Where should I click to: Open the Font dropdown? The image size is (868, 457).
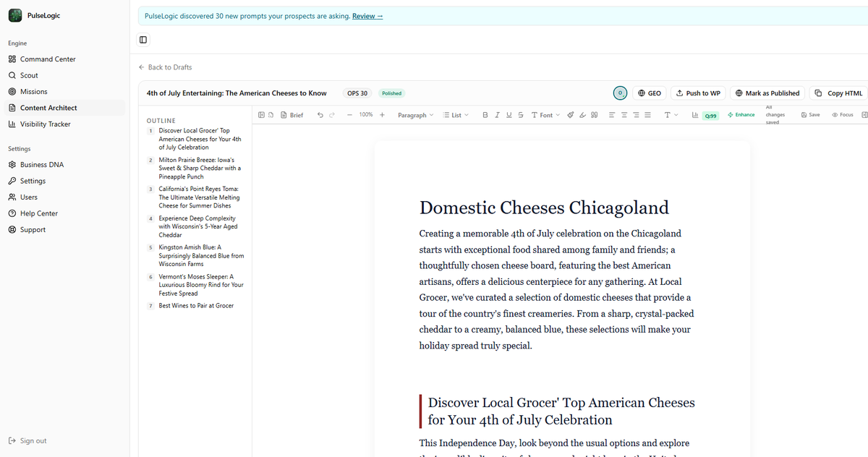pos(545,115)
